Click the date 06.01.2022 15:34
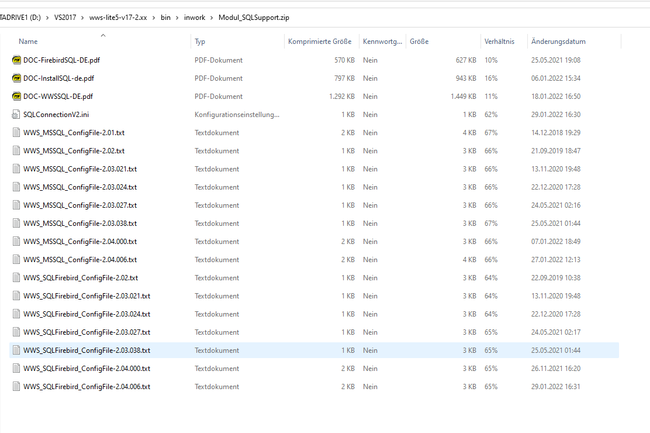 [x=555, y=78]
